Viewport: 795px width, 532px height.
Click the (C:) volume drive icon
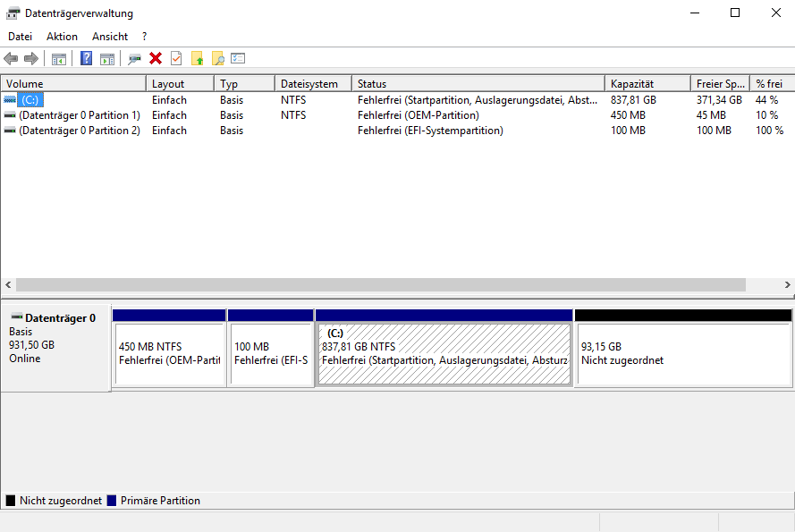[10, 100]
